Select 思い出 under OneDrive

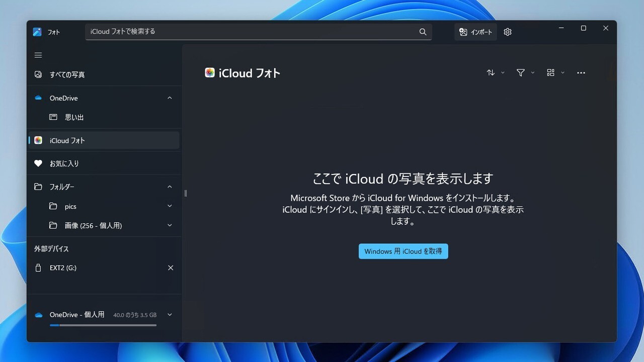point(74,117)
